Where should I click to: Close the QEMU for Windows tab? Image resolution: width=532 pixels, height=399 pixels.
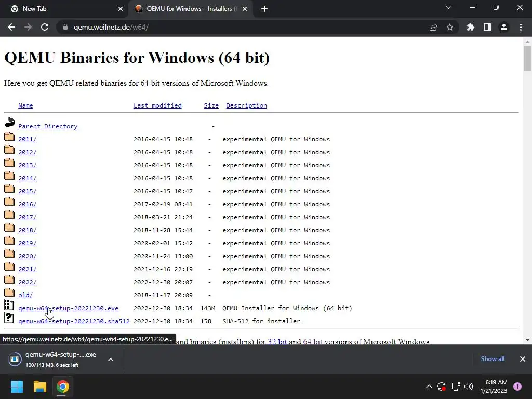click(x=245, y=9)
